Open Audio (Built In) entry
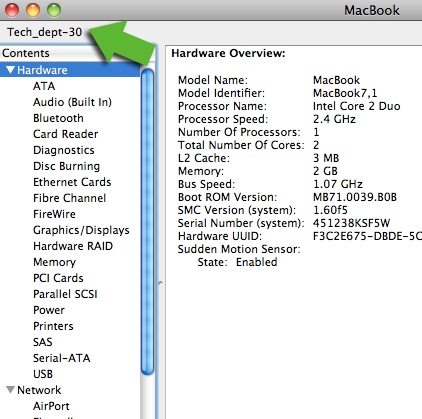This screenshot has width=422, height=419. pos(72,102)
